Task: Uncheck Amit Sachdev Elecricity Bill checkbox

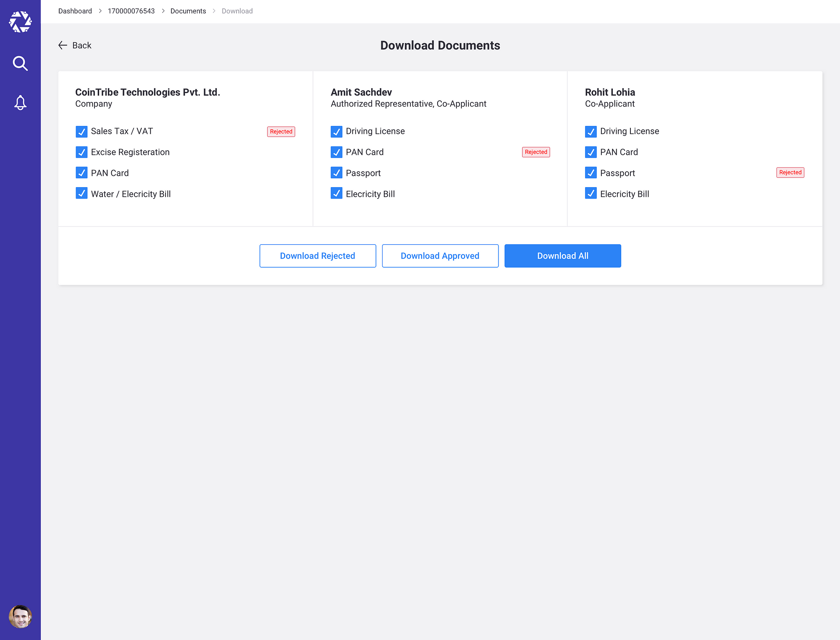Action: coord(336,193)
